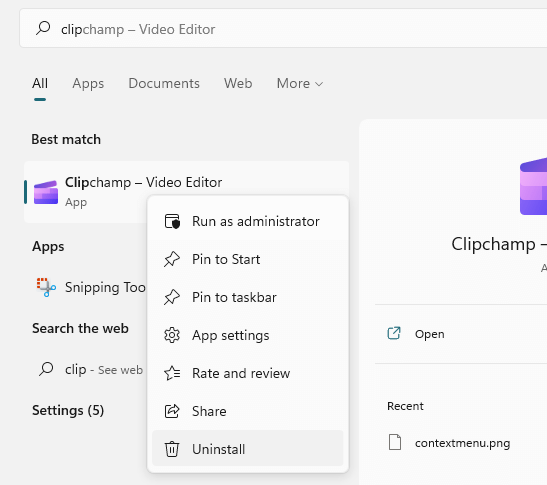Open recent file contextmenu.png
The width and height of the screenshot is (547, 485).
click(462, 442)
